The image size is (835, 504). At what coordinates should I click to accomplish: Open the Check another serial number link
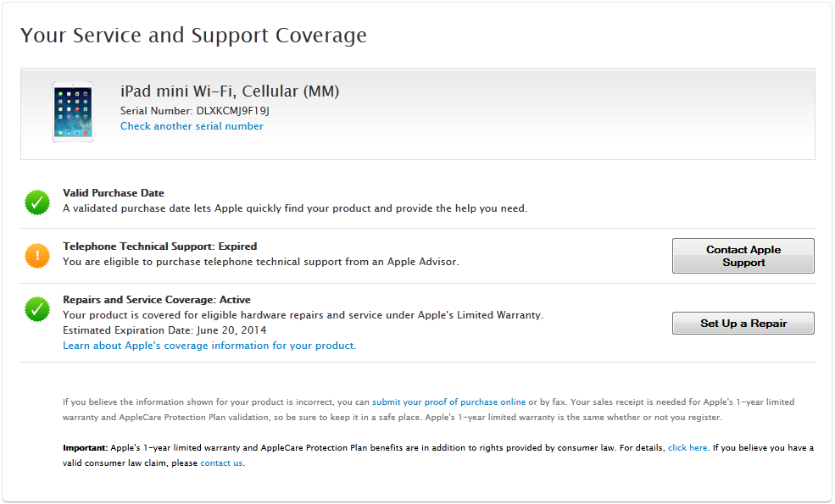point(192,126)
